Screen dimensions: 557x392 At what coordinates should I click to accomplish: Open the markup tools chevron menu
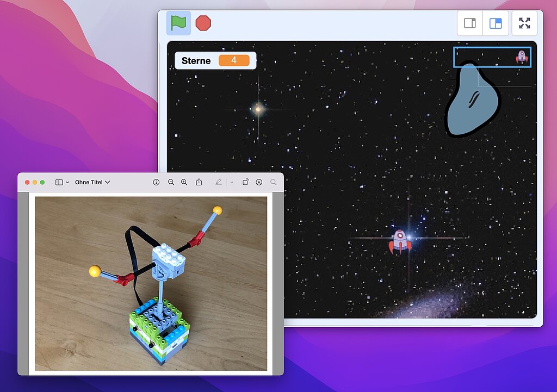pos(231,182)
